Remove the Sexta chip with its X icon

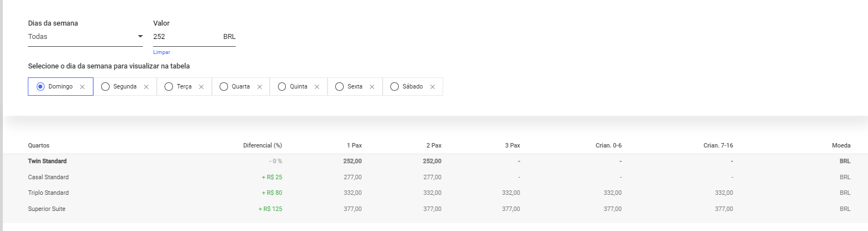[x=372, y=87]
